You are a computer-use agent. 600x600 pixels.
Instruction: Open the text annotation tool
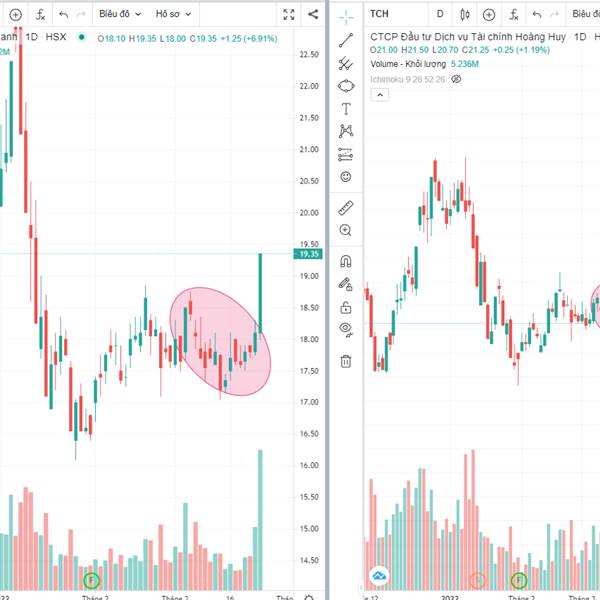[346, 109]
